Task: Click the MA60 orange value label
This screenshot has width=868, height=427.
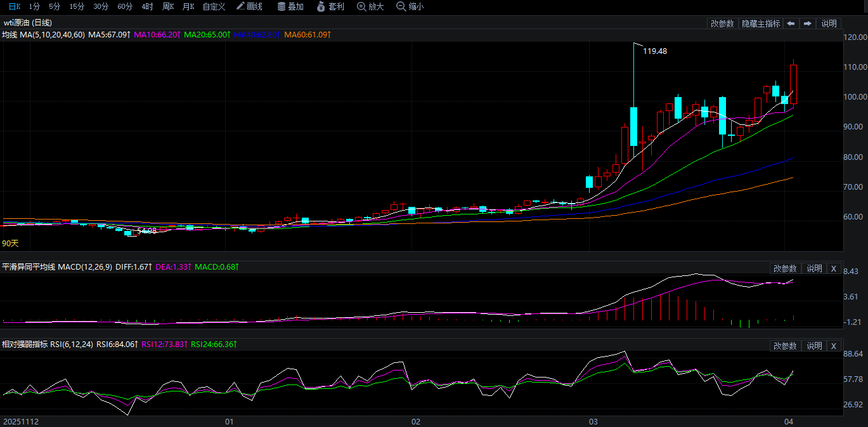Action: (308, 34)
